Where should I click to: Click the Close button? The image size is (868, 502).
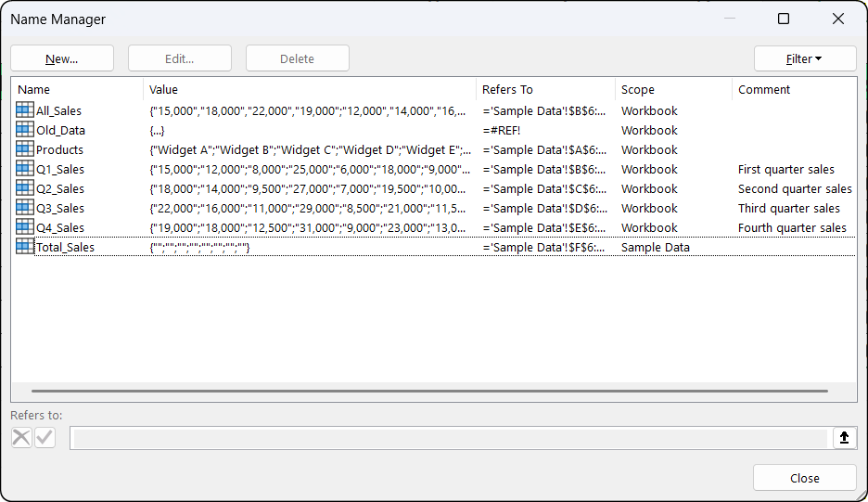tap(804, 478)
